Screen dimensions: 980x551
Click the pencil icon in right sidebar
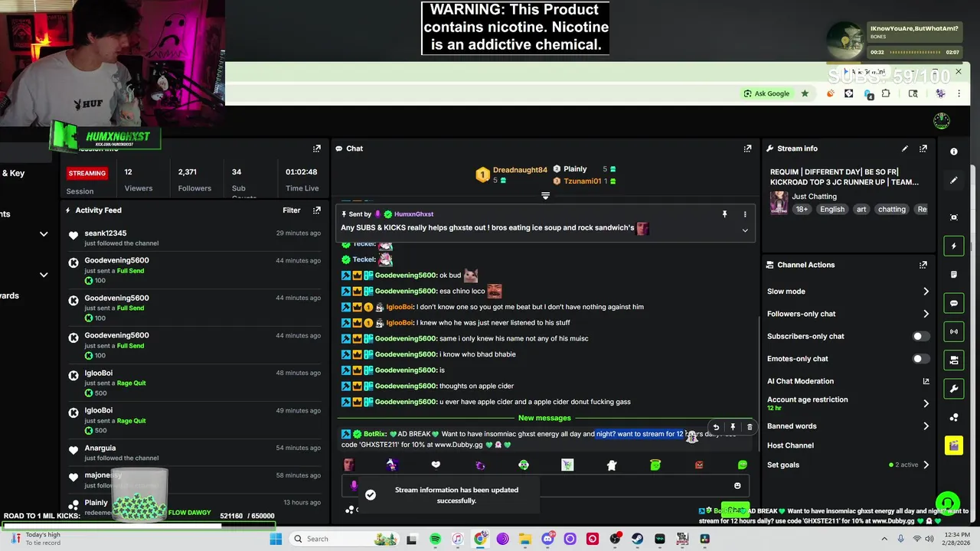point(954,181)
